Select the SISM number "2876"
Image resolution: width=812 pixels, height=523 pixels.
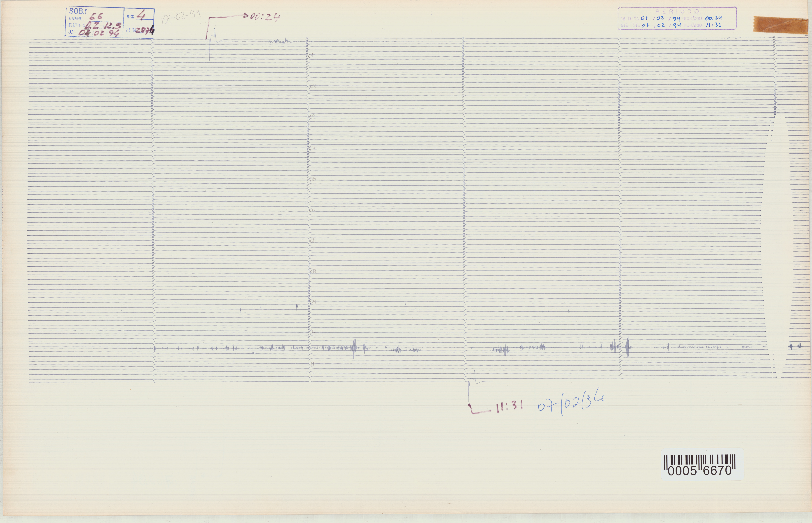click(145, 30)
